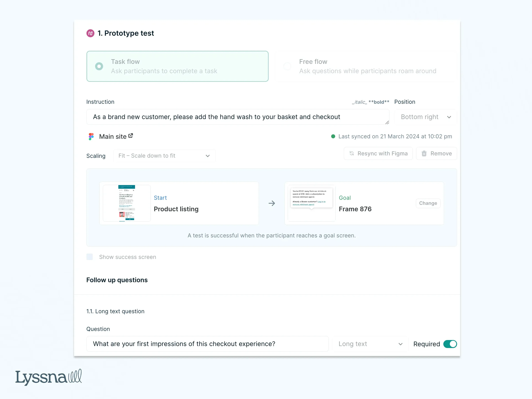Screen dimensions: 532x399
Task: Select the Task flow radio button
Action: 99,66
